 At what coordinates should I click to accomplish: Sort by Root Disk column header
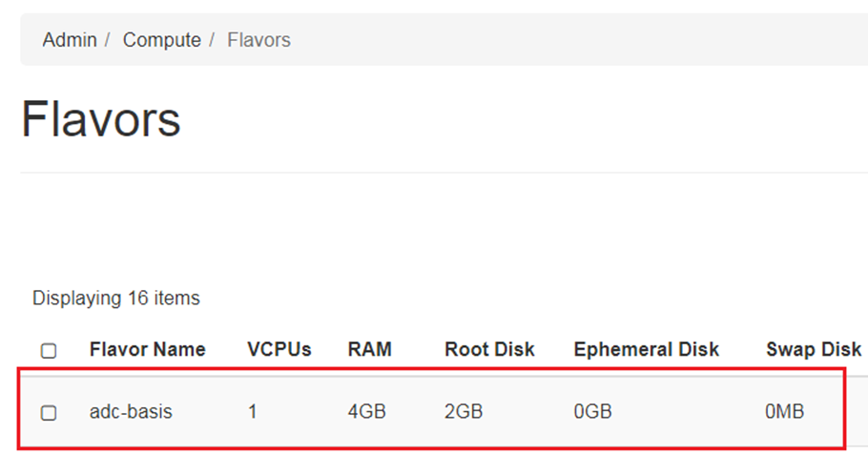[489, 350]
